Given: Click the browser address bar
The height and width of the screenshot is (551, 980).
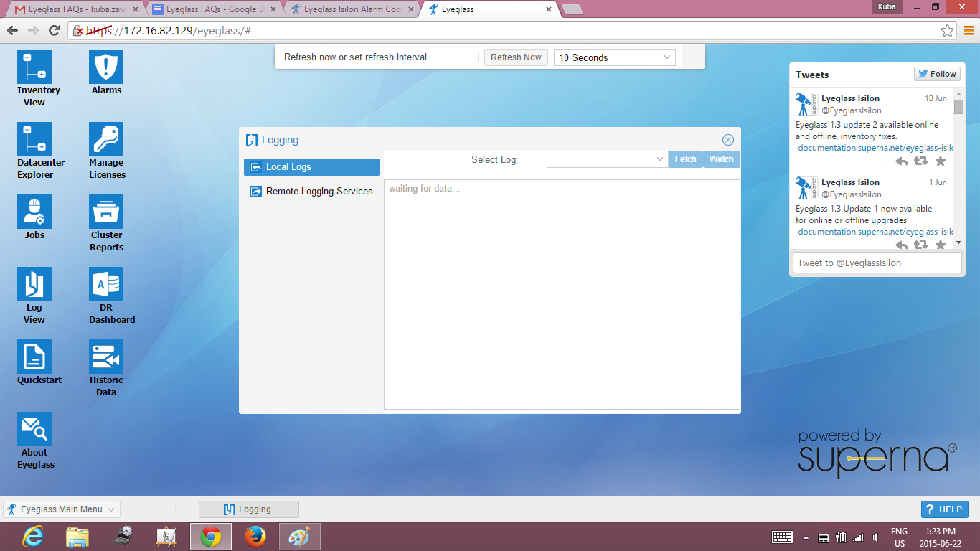Looking at the screenshot, I should (513, 31).
